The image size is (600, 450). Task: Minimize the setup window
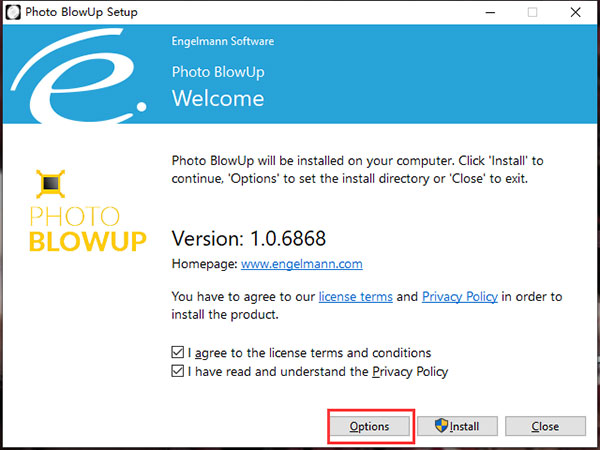click(488, 12)
